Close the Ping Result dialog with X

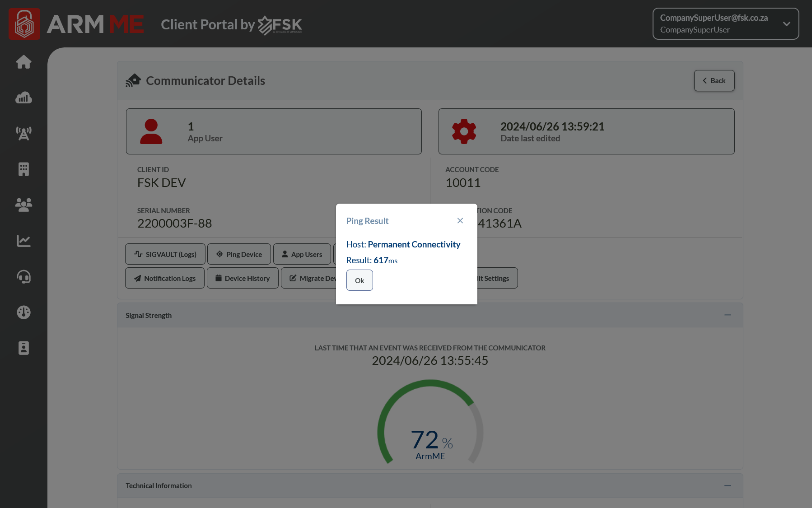click(x=460, y=221)
